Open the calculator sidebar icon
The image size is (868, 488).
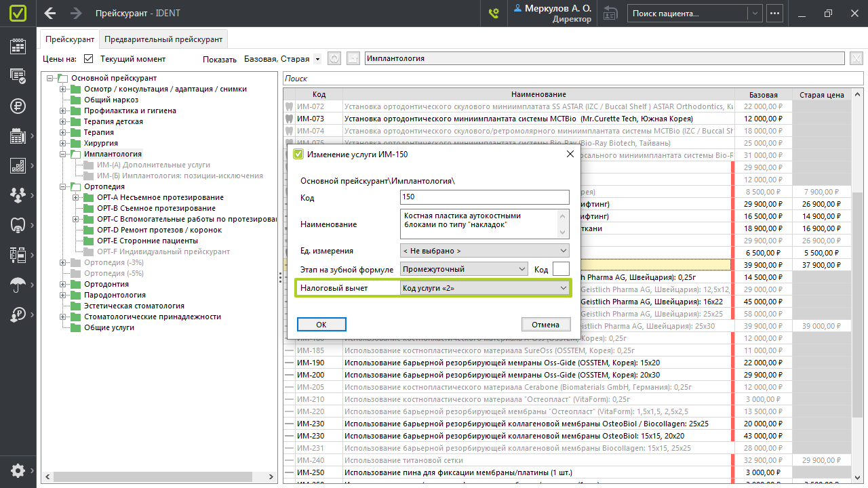tap(18, 136)
